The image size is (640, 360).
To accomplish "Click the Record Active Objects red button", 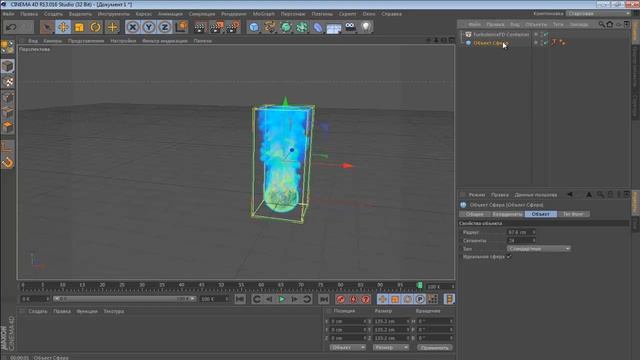I will (340, 299).
